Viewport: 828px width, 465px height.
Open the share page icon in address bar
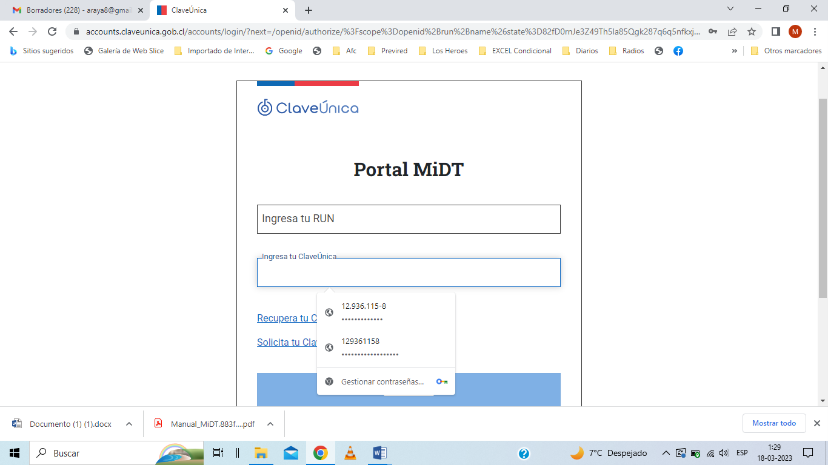pos(732,32)
